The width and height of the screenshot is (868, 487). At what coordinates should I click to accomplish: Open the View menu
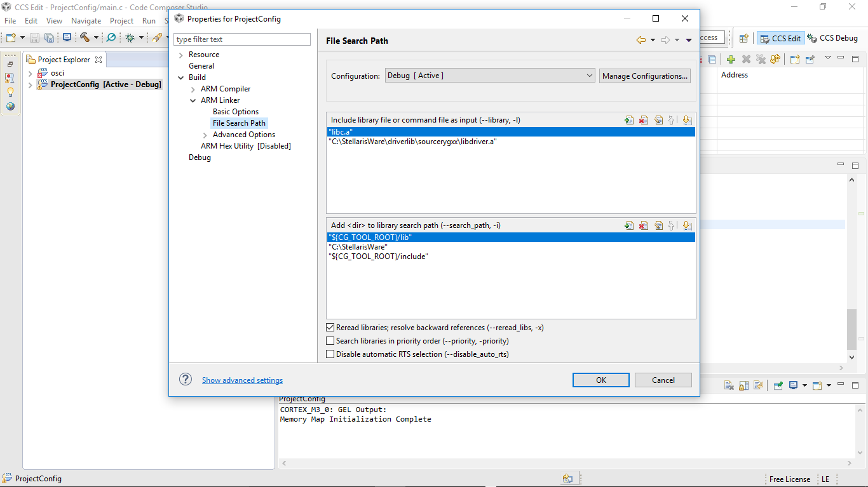coord(54,21)
